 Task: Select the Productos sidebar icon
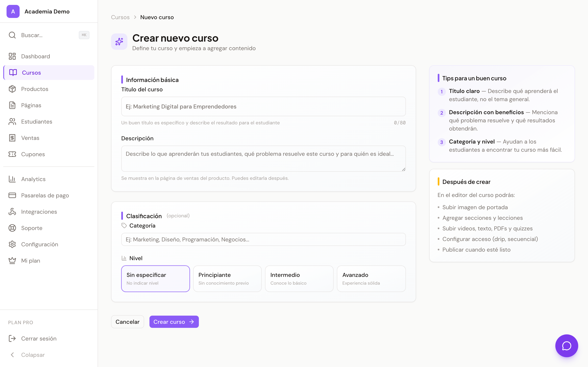(x=13, y=89)
